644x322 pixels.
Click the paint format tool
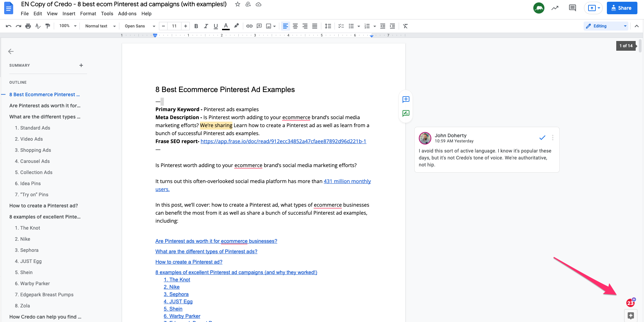[x=48, y=26]
